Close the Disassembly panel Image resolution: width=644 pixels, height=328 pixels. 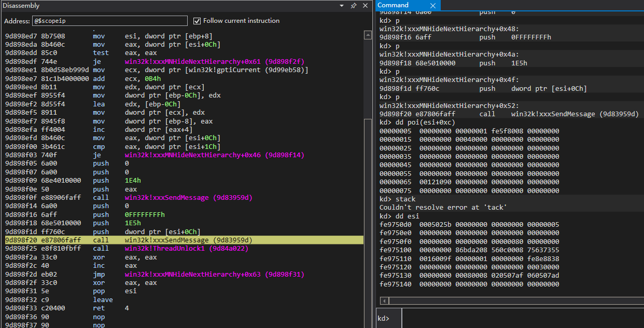366,5
